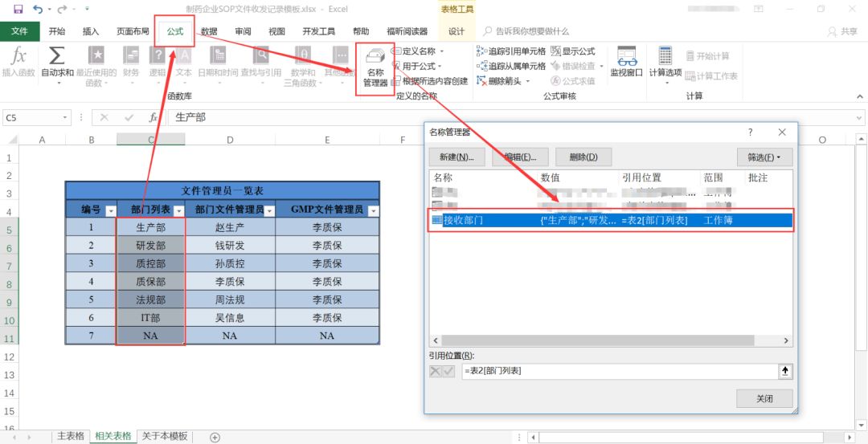Open Name Manager in ribbon
868x444 pixels.
pyautogui.click(x=375, y=66)
